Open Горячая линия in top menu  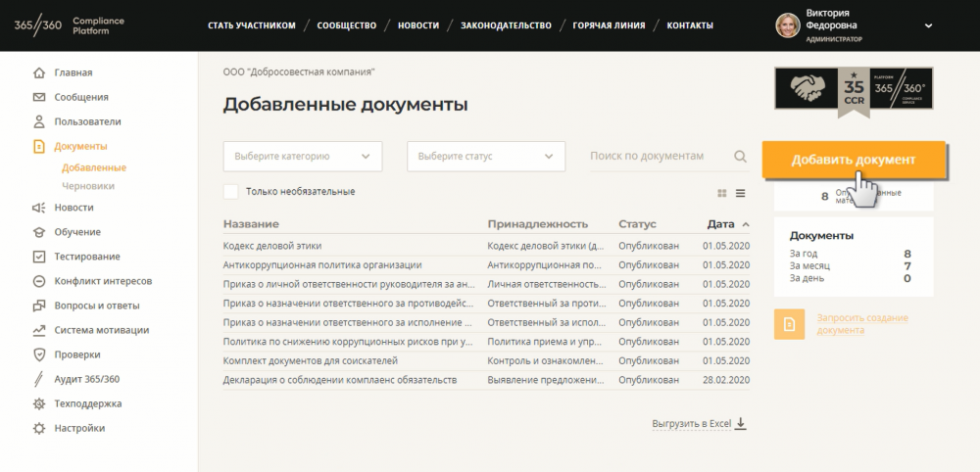click(x=610, y=25)
